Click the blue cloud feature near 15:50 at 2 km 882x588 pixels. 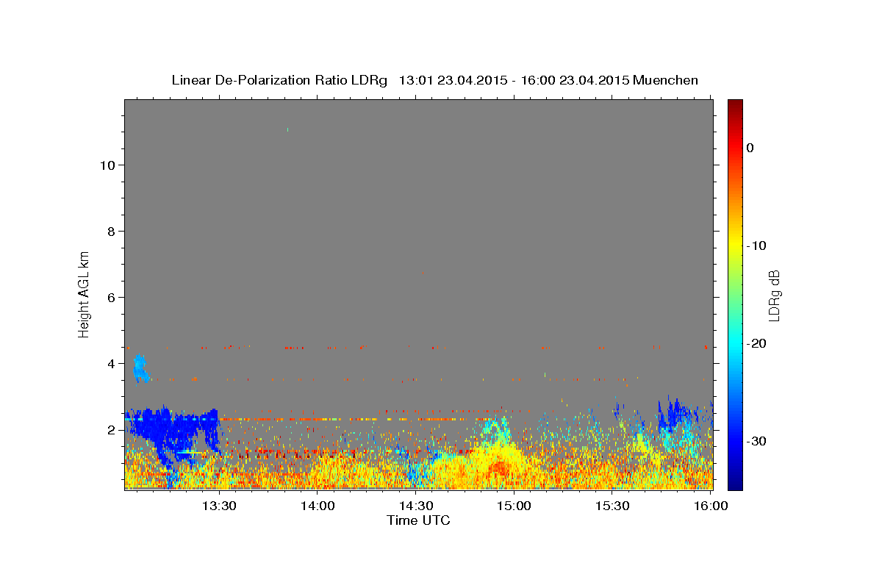coord(676,417)
